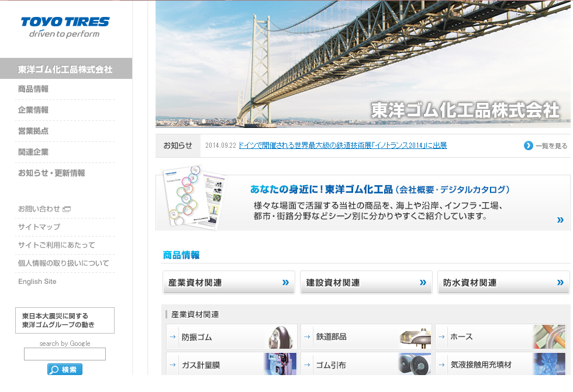573x392 pixels.
Task: Open the サイトご利用にあたって link
Action: [x=57, y=245]
